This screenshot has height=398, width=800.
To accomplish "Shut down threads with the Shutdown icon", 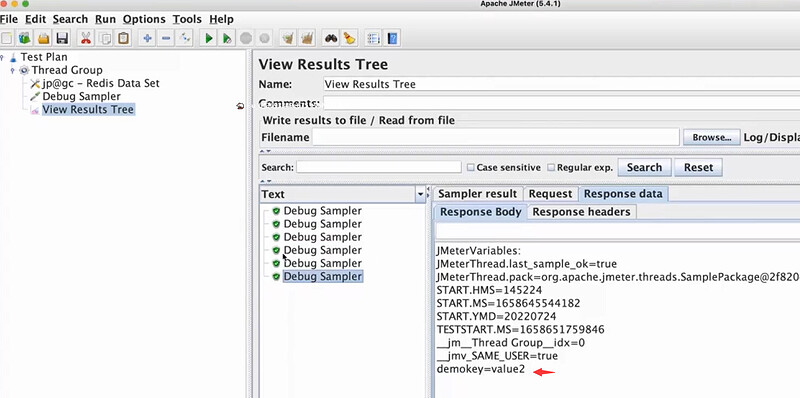I will point(264,38).
